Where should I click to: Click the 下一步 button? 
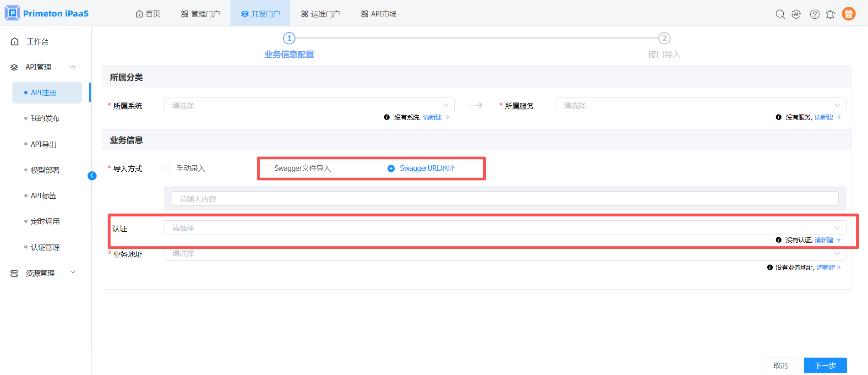coord(825,365)
